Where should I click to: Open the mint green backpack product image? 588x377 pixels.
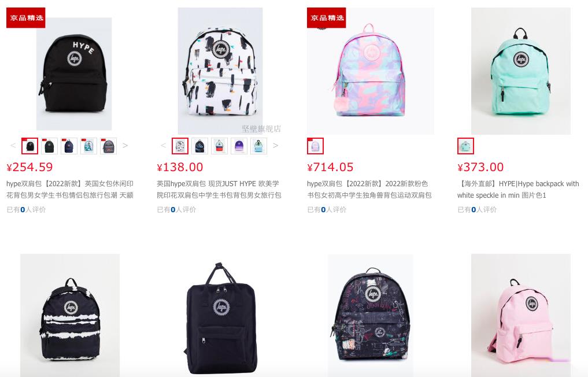[x=521, y=71]
